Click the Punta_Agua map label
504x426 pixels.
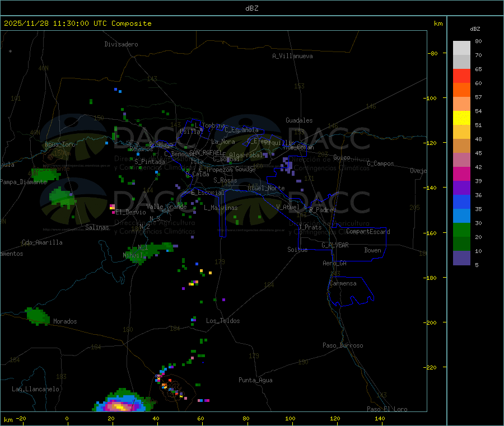point(255,380)
